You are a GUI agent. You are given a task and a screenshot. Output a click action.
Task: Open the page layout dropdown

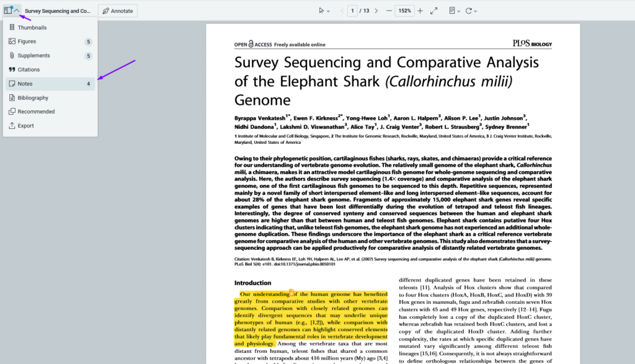454,11
